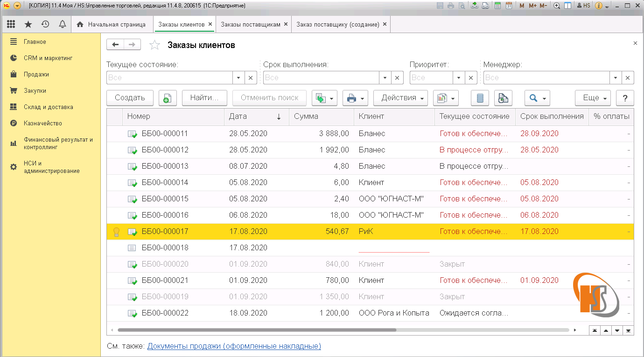This screenshot has height=357, width=644.
Task: Open the Notifications bell icon
Action: click(63, 24)
